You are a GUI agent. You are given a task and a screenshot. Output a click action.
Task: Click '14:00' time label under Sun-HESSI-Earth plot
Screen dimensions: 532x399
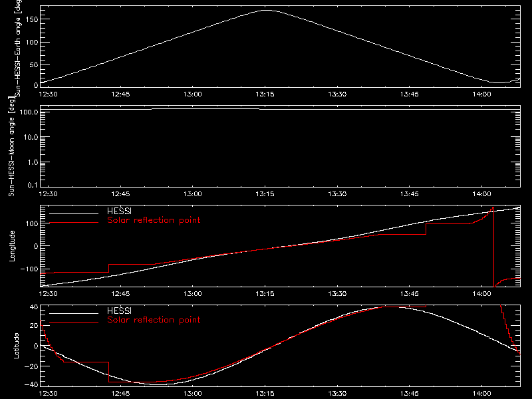[481, 94]
